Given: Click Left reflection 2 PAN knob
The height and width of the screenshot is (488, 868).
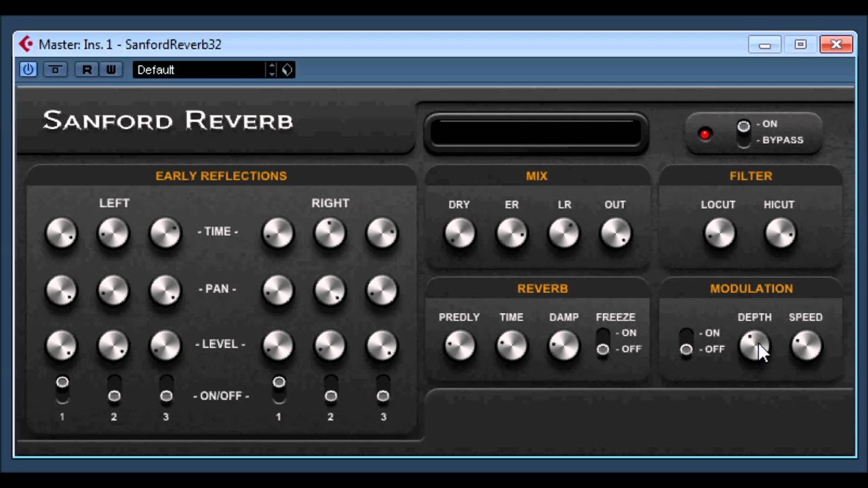Looking at the screenshot, I should coord(113,290).
